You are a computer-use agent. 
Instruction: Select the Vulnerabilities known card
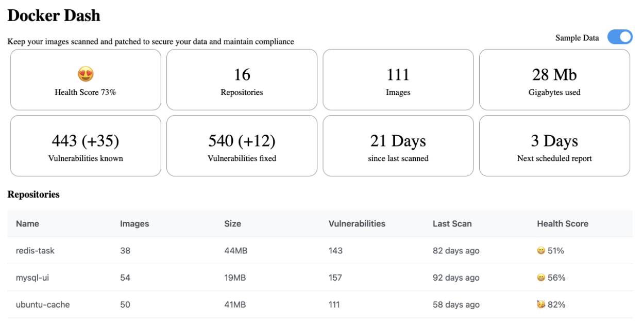[x=86, y=146]
